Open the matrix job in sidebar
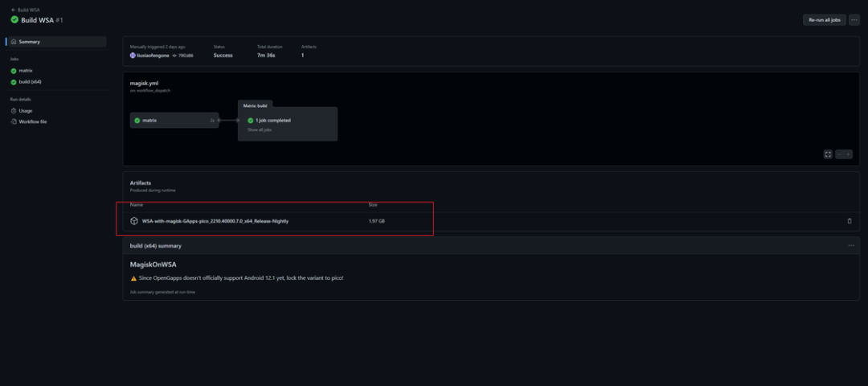 pyautogui.click(x=26, y=70)
